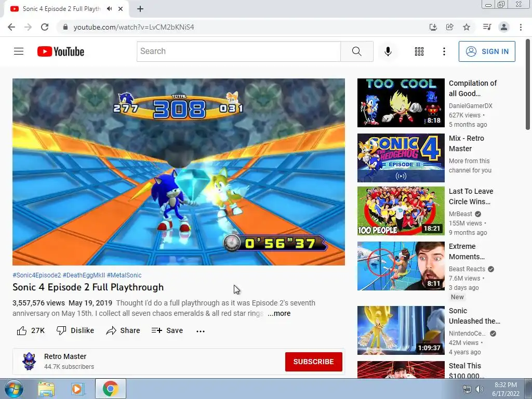Image resolution: width=532 pixels, height=399 pixels.
Task: Open the system tray volume icon
Action: 479,389
